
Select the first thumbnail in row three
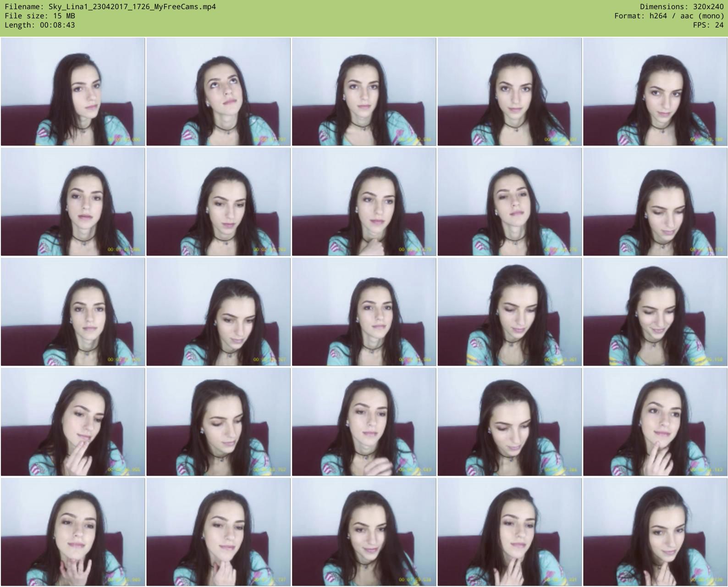tap(73, 312)
